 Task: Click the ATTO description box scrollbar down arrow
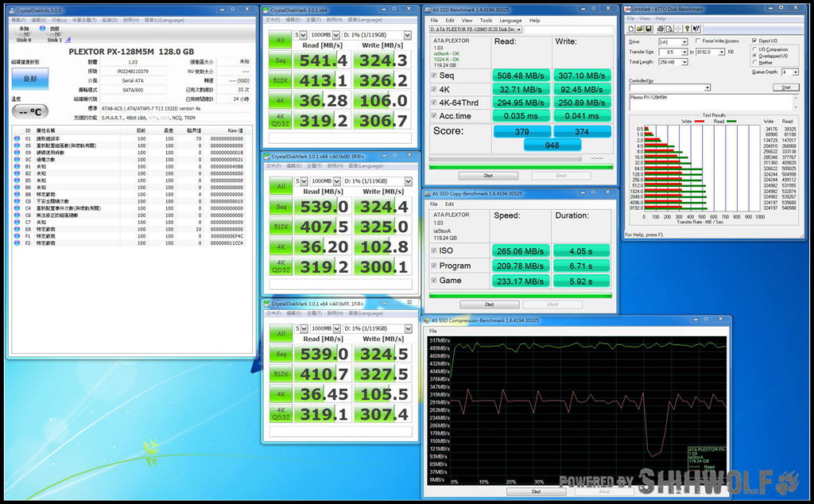click(x=796, y=107)
